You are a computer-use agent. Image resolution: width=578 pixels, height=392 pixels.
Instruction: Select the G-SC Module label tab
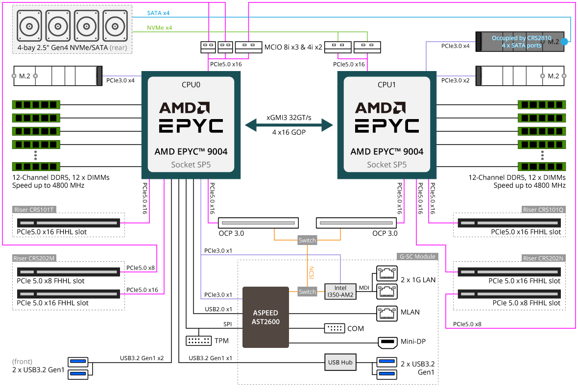click(x=416, y=256)
